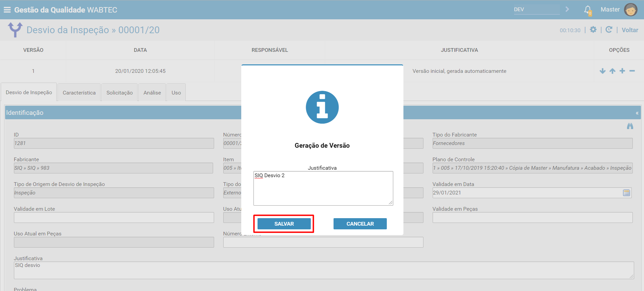Click the DATA column header
Viewport: 644px width, 291px height.
tap(140, 50)
